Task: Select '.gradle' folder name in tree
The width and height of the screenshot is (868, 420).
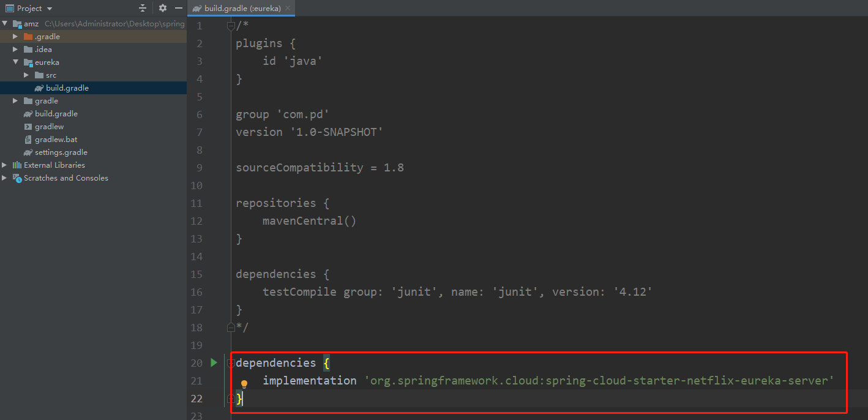Action: pyautogui.click(x=47, y=37)
